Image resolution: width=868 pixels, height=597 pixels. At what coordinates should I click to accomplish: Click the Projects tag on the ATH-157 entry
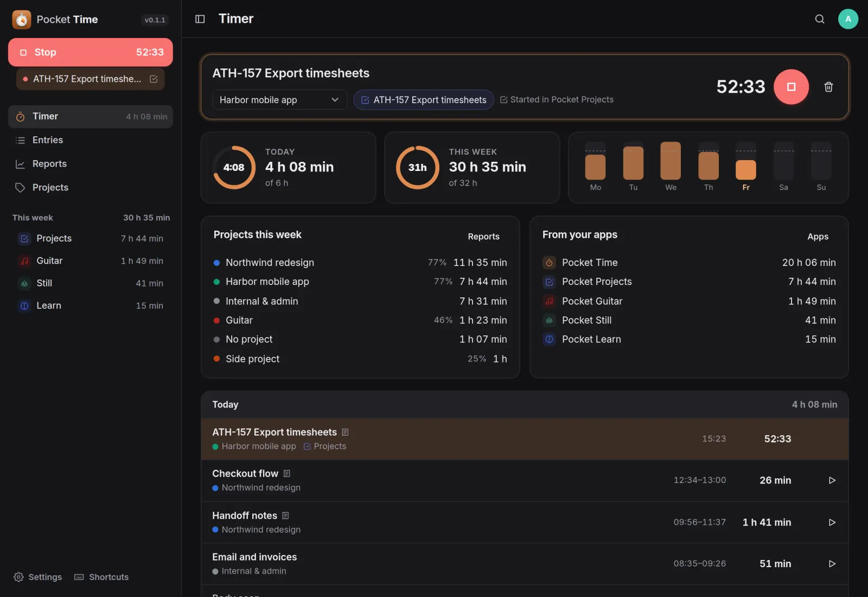[x=325, y=446]
